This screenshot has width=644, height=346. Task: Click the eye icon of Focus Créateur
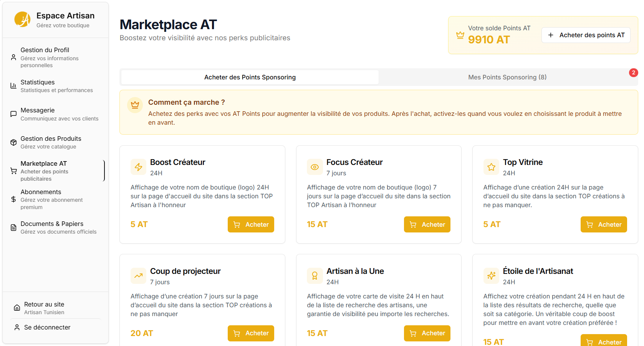[x=315, y=167]
